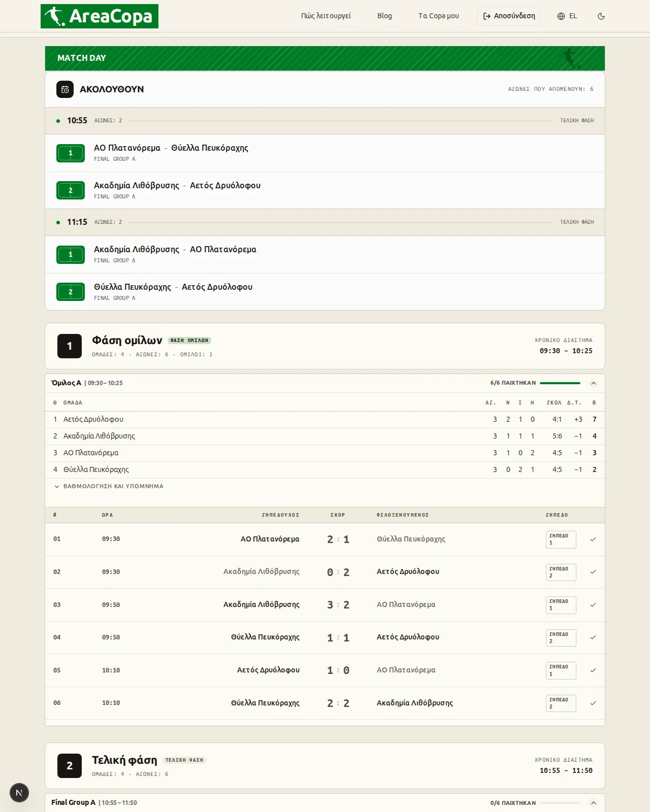This screenshot has height=812, width=650.
Task: Click checkmark for match 01
Action: (593, 539)
